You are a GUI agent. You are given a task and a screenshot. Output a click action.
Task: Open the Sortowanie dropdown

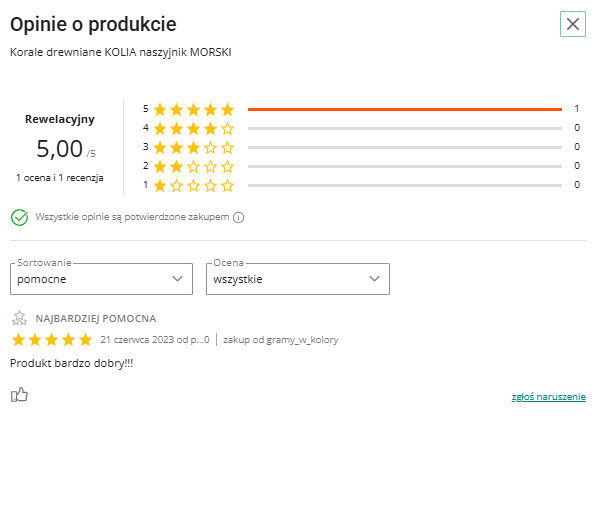[101, 279]
